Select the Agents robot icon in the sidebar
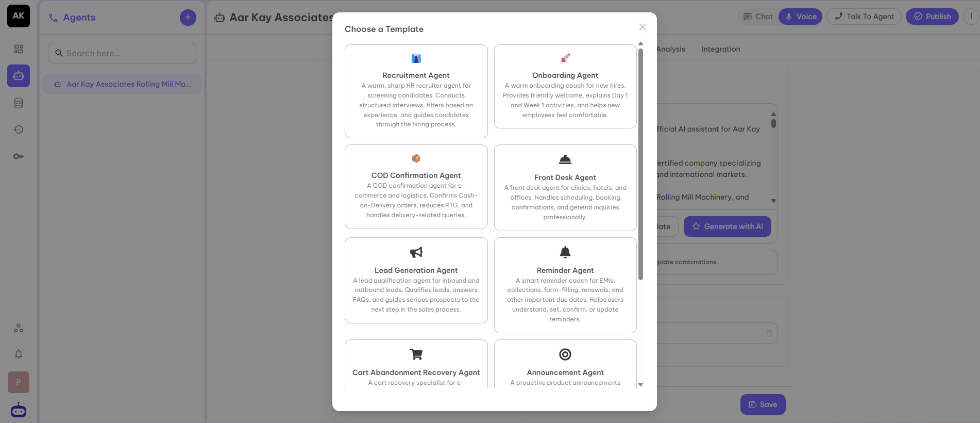 click(x=19, y=76)
